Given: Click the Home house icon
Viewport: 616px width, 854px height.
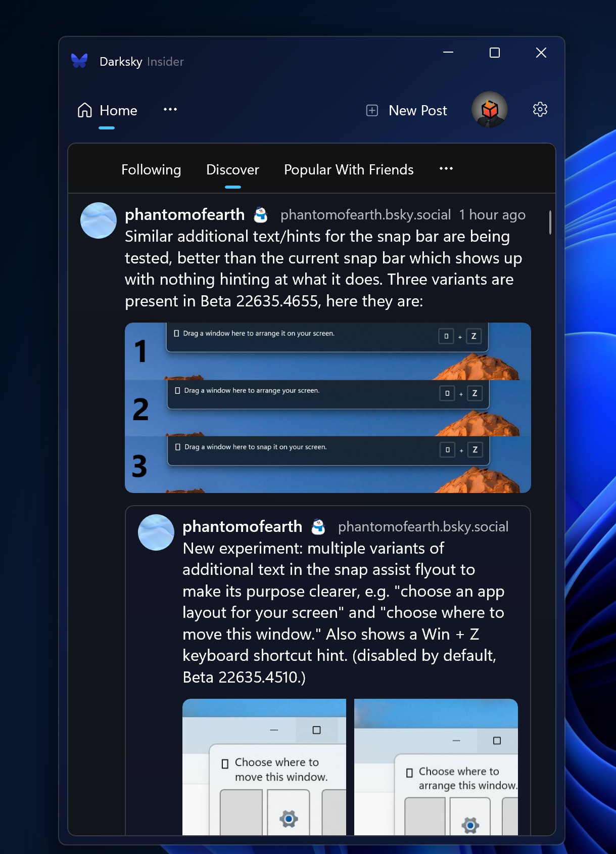Looking at the screenshot, I should tap(85, 110).
